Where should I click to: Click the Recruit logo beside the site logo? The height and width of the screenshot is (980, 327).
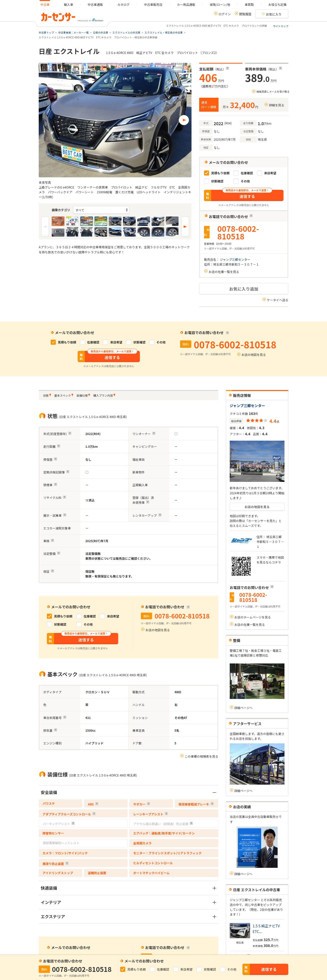98,20
